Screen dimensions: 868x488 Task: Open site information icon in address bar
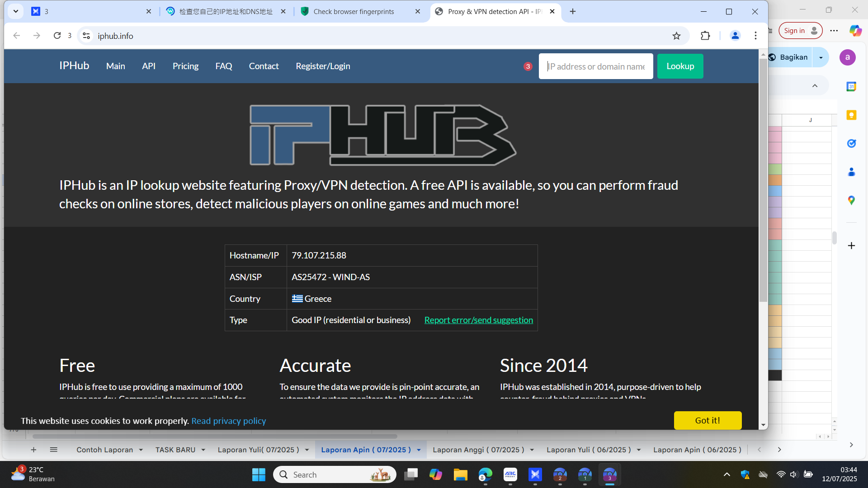point(86,36)
